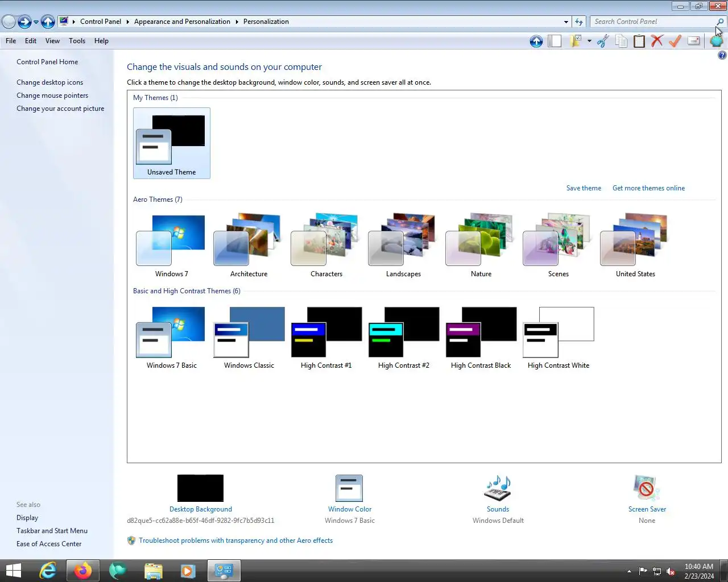Expand the arrow after Appearance and Personalization

237,22
